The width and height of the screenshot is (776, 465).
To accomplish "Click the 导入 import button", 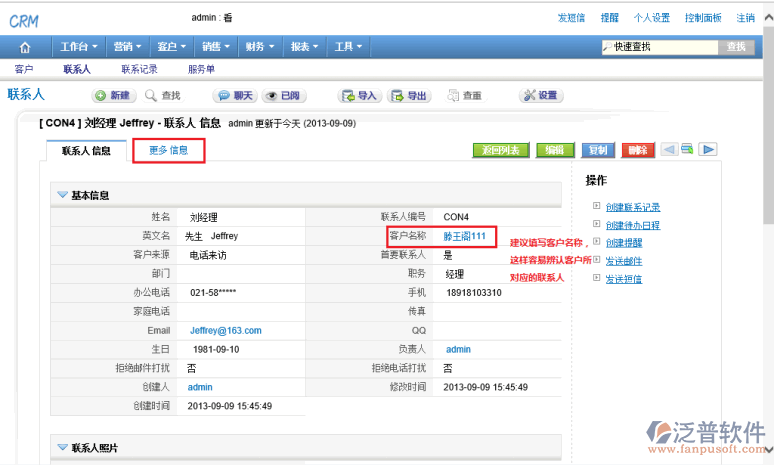I will [x=359, y=95].
